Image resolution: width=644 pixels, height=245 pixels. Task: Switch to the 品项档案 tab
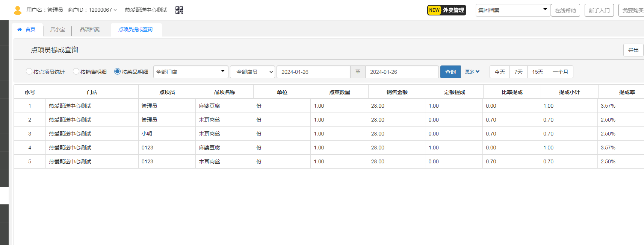90,29
